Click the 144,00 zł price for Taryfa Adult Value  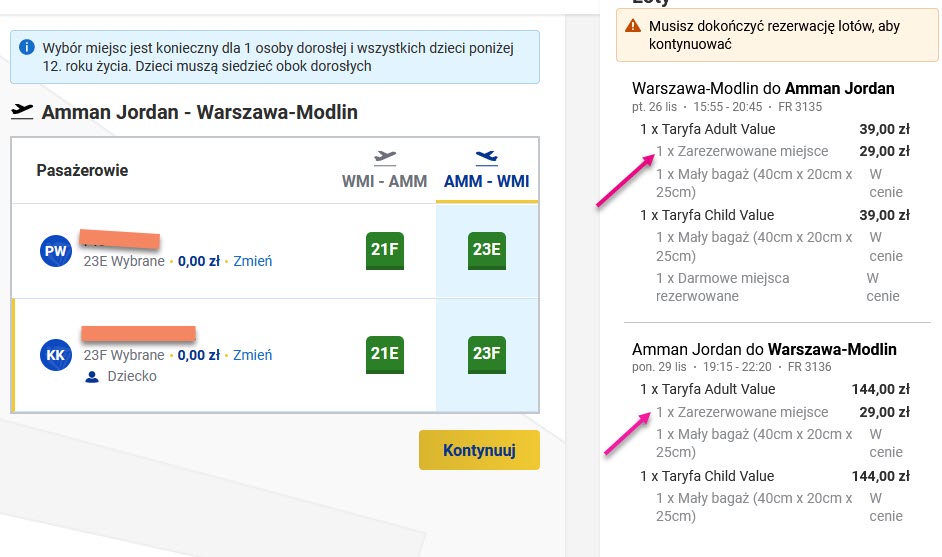pyautogui.click(x=881, y=389)
